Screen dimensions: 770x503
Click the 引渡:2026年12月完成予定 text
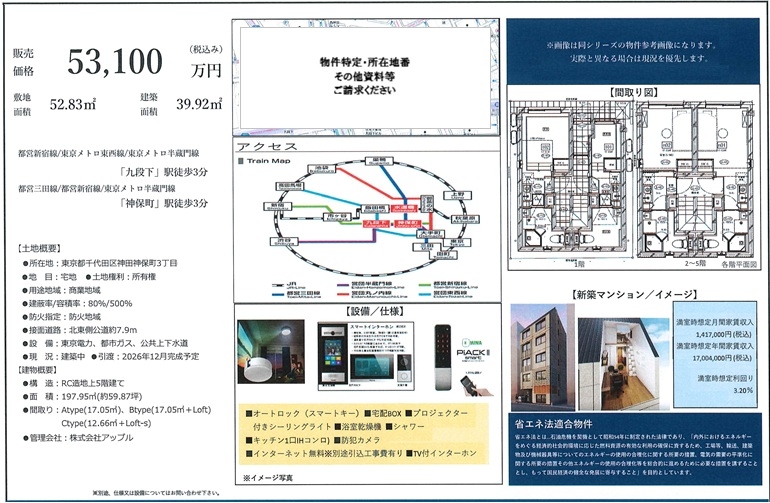[x=145, y=356]
